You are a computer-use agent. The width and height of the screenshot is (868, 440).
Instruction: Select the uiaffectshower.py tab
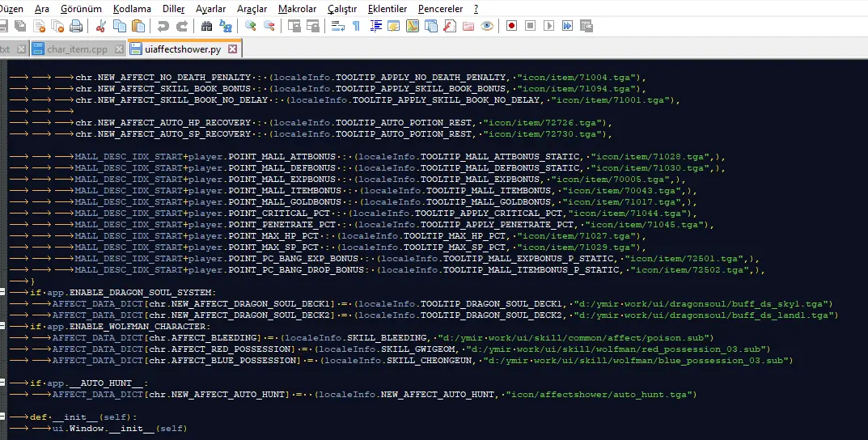point(183,49)
